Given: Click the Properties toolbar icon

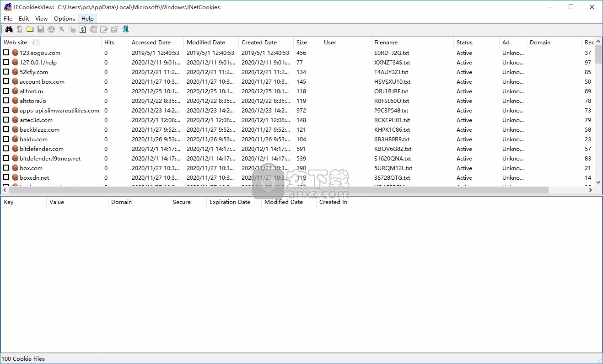Looking at the screenshot, I should tap(114, 29).
